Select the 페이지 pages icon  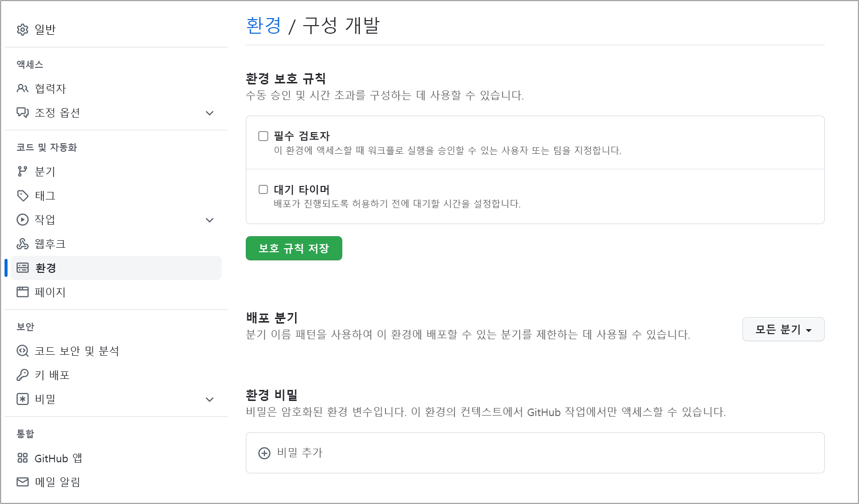pos(22,292)
